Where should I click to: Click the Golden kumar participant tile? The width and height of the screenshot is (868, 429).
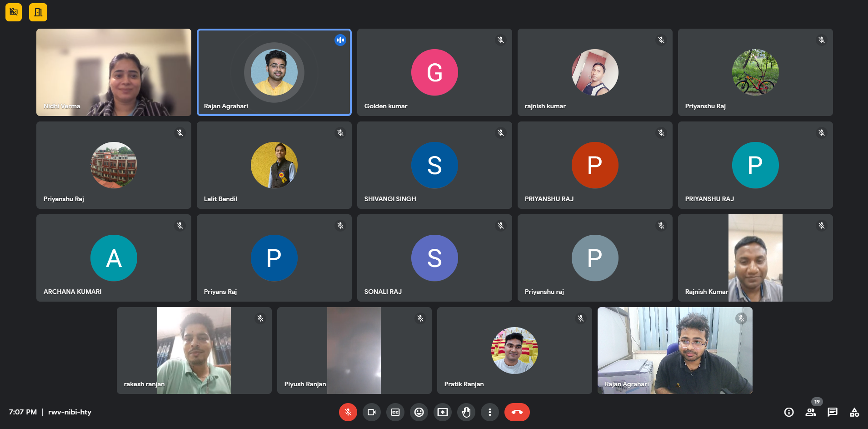click(x=434, y=72)
